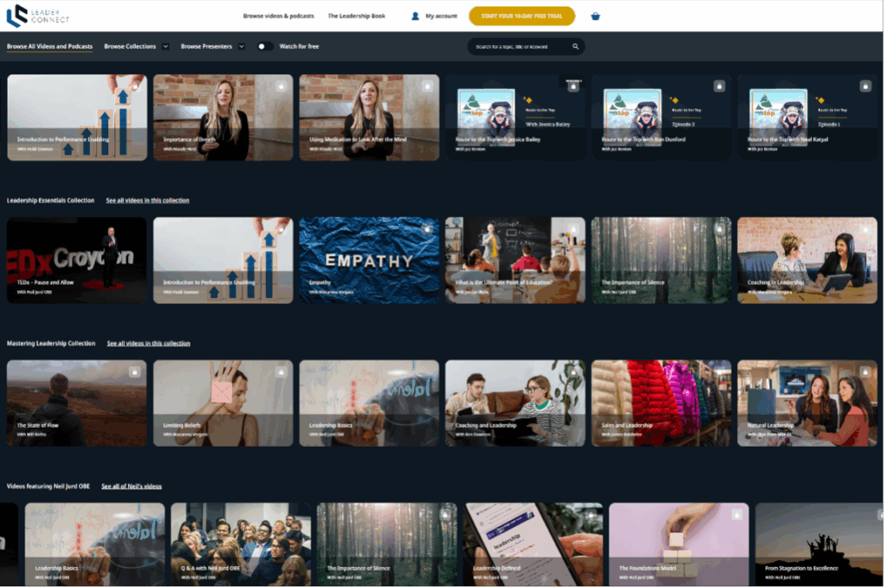Open the shopping basket icon
The image size is (887, 588).
click(x=595, y=16)
